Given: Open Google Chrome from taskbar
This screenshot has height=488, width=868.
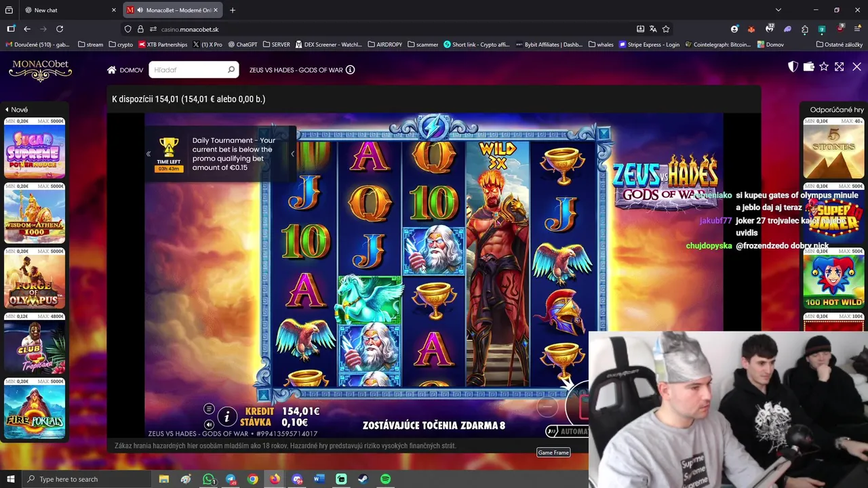Looking at the screenshot, I should pyautogui.click(x=253, y=479).
